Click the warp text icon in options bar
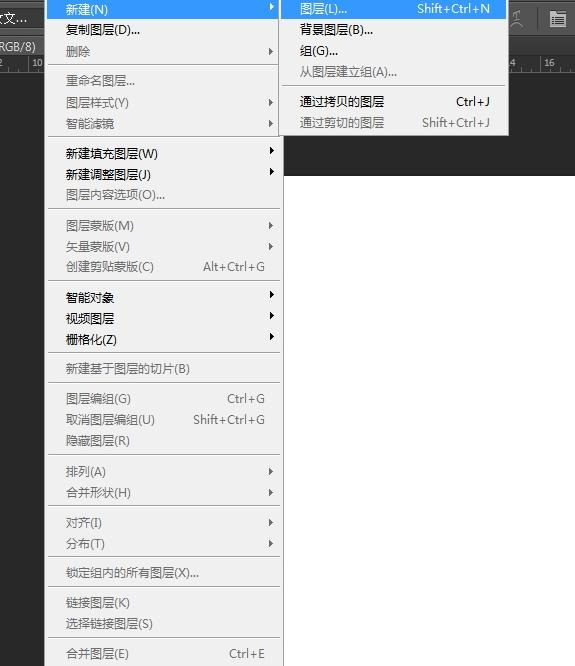 (516, 19)
